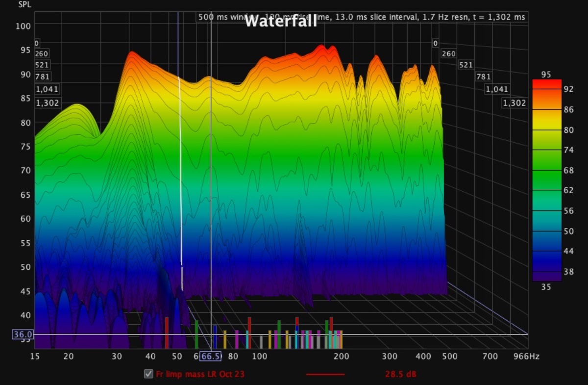Uncheck the Fr limp mass LR checkbox
The height and width of the screenshot is (385, 588).
pyautogui.click(x=148, y=374)
